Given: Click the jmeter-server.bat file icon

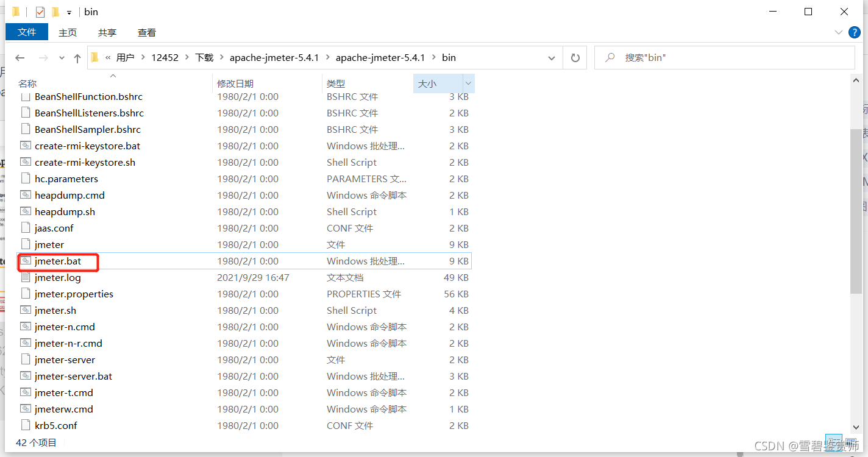Looking at the screenshot, I should (25, 376).
